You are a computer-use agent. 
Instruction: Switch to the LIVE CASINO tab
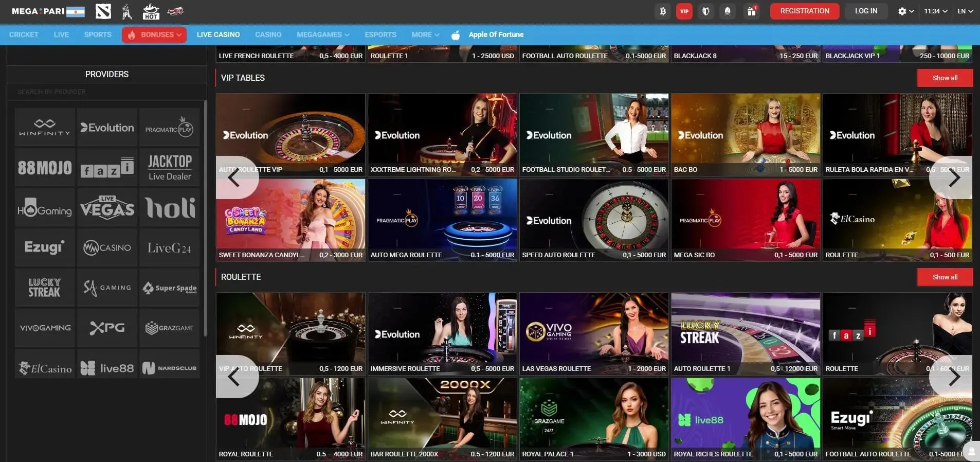pyautogui.click(x=218, y=34)
